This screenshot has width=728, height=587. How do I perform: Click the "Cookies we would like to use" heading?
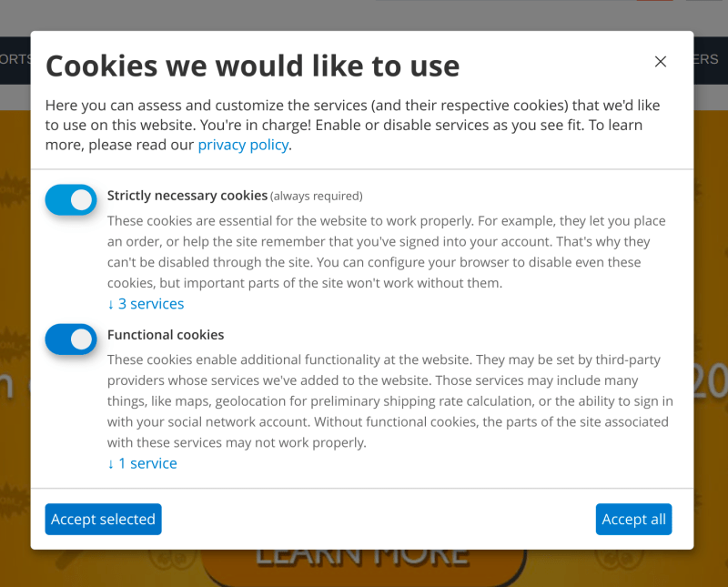point(252,66)
